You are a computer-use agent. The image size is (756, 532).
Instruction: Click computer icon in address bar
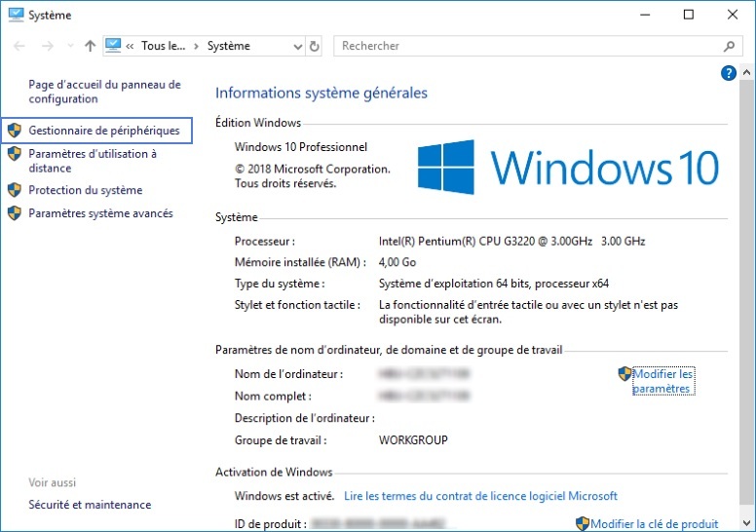coord(113,46)
